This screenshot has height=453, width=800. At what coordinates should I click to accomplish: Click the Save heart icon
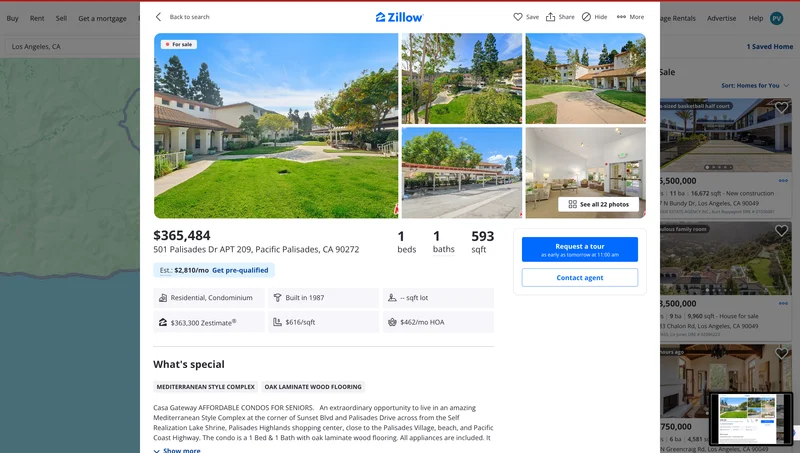click(518, 17)
